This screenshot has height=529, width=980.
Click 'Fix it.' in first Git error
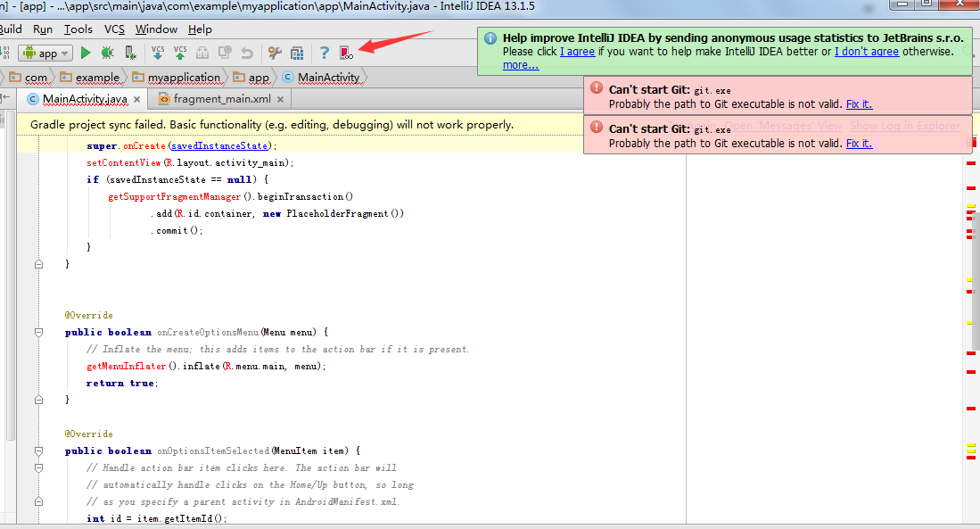pyautogui.click(x=859, y=104)
